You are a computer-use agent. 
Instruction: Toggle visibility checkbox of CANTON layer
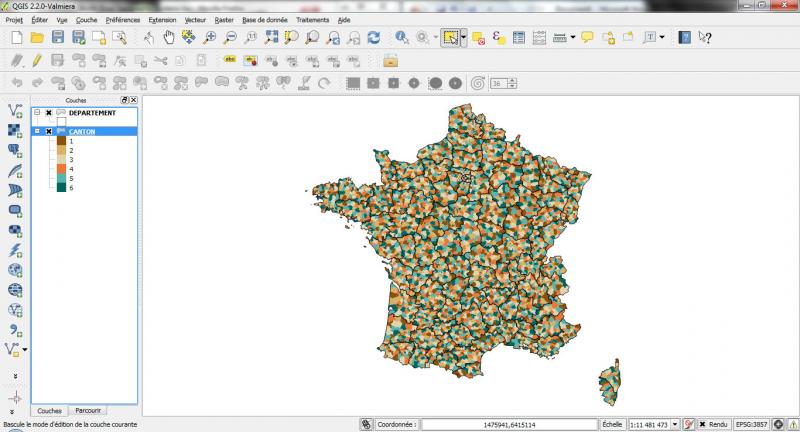[x=48, y=131]
